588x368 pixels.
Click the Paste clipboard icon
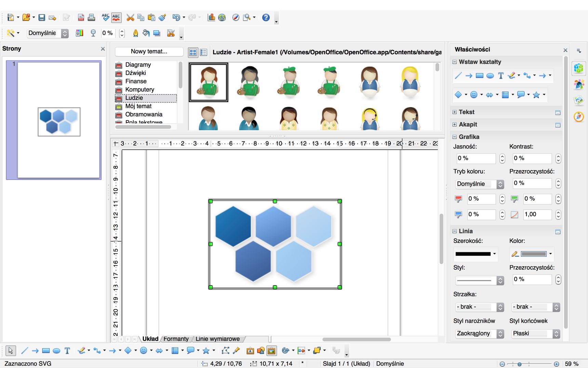pyautogui.click(x=151, y=17)
